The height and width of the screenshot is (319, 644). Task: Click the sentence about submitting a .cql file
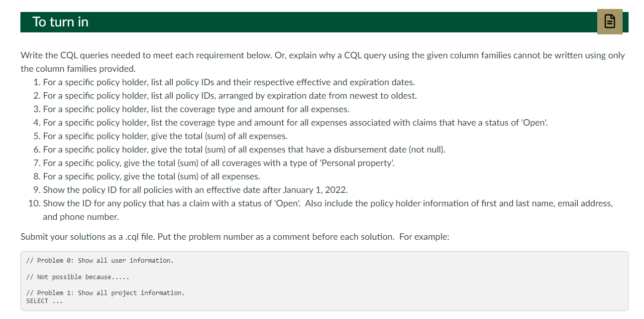pos(235,237)
